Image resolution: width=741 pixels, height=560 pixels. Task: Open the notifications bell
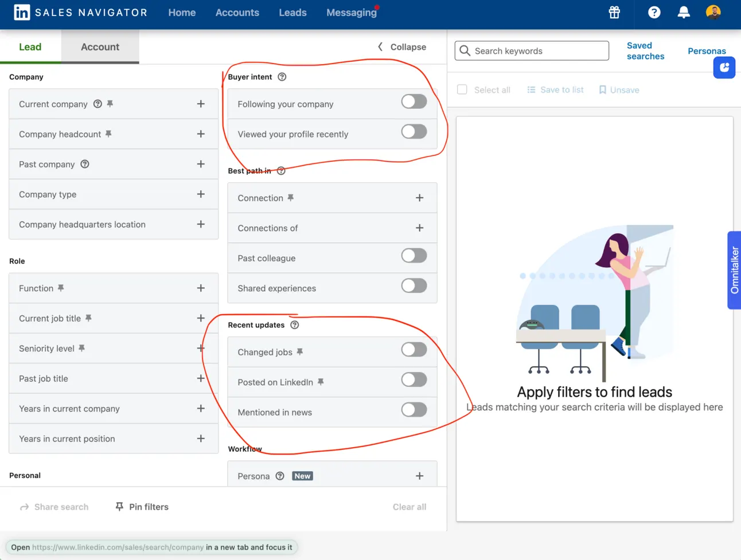683,12
